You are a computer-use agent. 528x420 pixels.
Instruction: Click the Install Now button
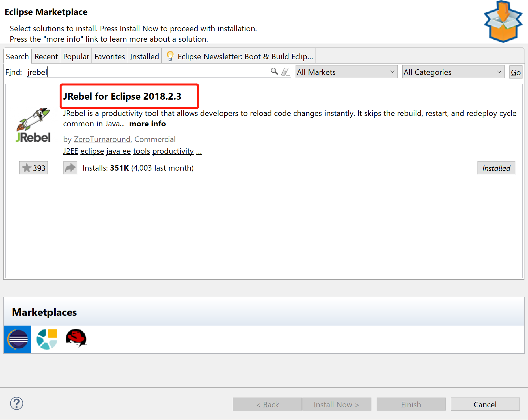click(x=337, y=404)
